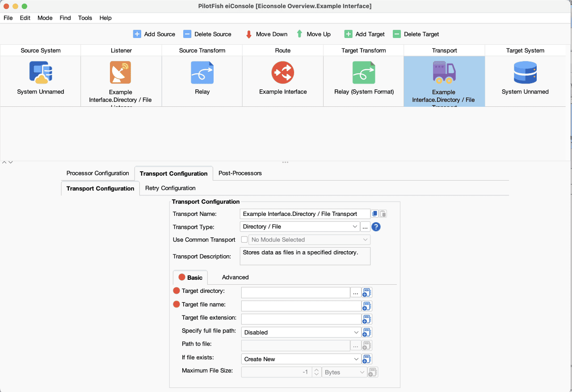The image size is (572, 392).
Task: Click the Move Up green arrow icon
Action: 299,34
